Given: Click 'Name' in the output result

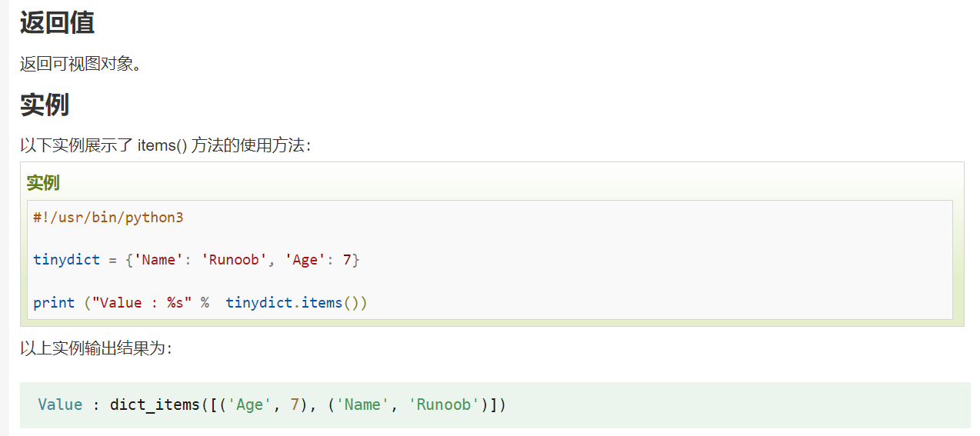Looking at the screenshot, I should 359,404.
